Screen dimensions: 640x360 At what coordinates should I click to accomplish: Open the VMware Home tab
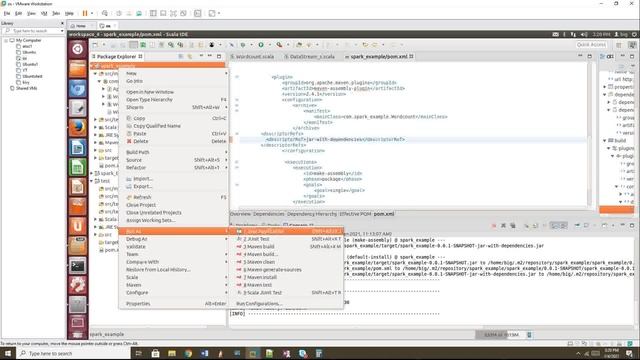(x=81, y=26)
